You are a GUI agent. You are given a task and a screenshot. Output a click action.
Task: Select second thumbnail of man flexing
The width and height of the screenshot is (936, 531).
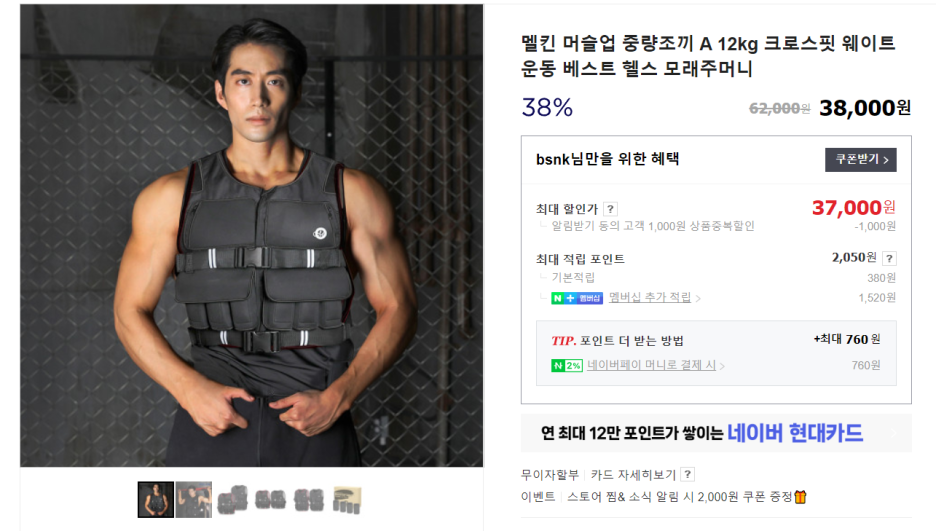click(x=194, y=499)
